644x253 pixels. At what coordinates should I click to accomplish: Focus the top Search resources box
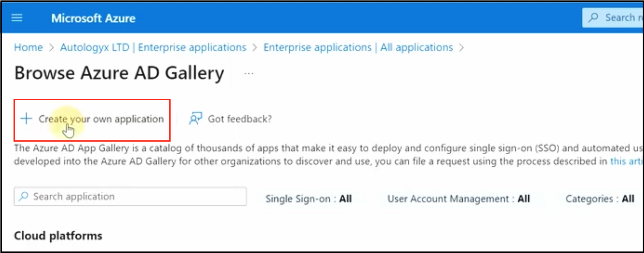pos(613,18)
